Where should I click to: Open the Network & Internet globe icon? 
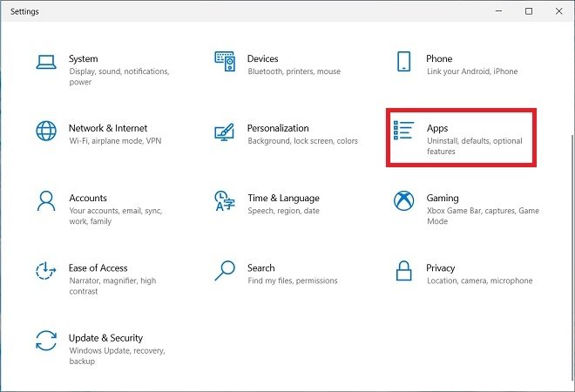tap(46, 131)
